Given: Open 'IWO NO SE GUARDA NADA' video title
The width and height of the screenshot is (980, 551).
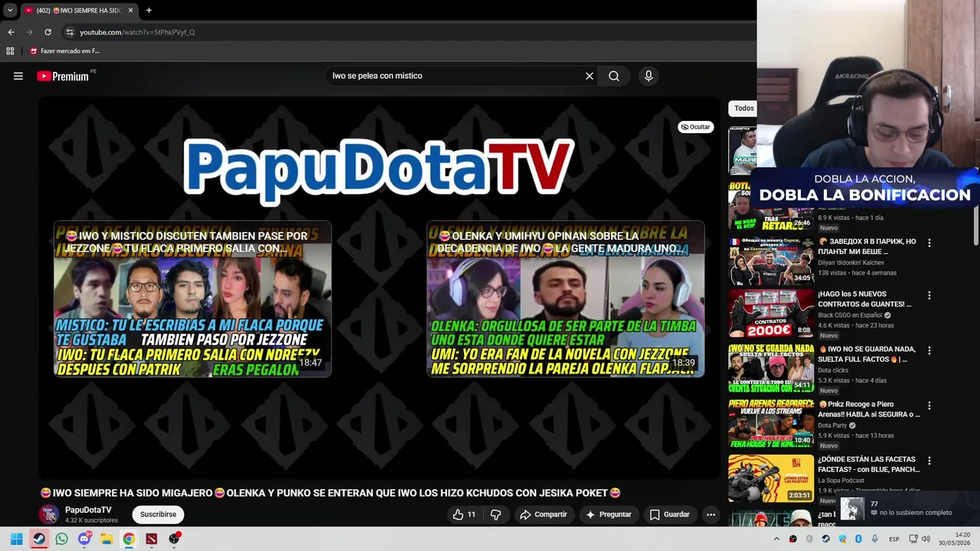Looking at the screenshot, I should coord(867,354).
